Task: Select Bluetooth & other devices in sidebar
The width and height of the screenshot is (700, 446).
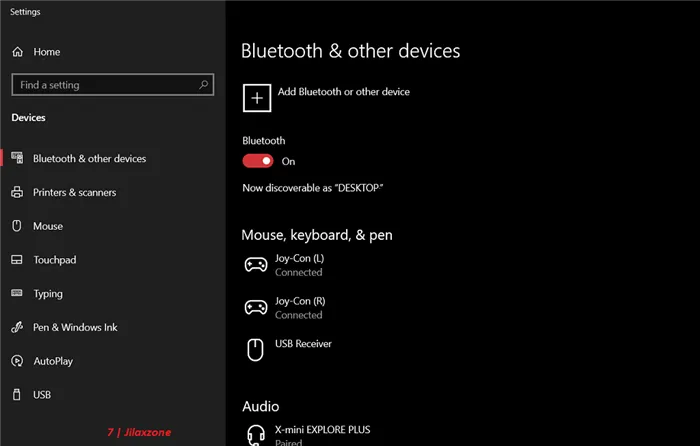Action: tap(89, 158)
